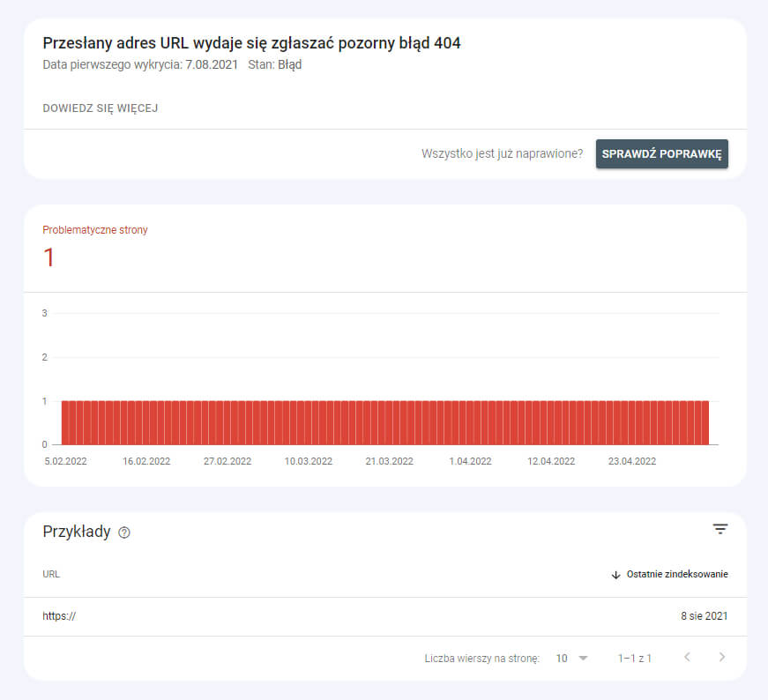
Task: Click the next page chevron in pagination
Action: (721, 657)
